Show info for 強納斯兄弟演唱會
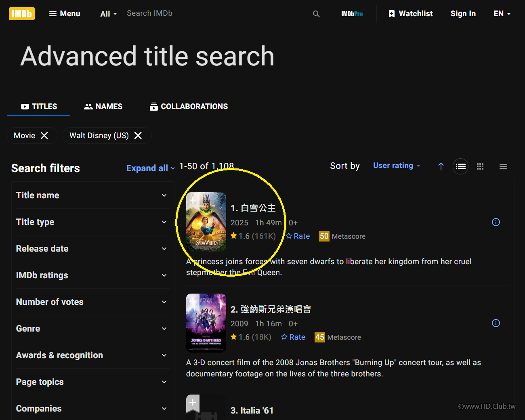Image resolution: width=525 pixels, height=420 pixels. click(496, 323)
